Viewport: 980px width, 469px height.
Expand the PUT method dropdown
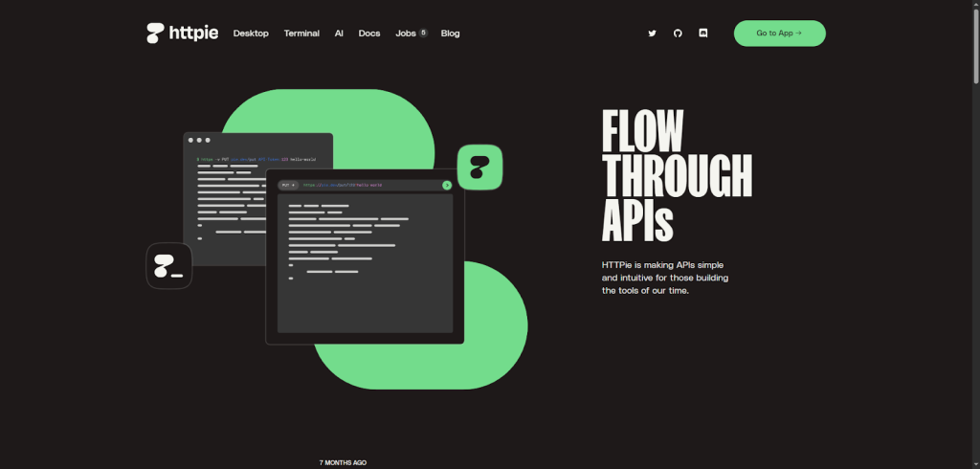(x=287, y=185)
